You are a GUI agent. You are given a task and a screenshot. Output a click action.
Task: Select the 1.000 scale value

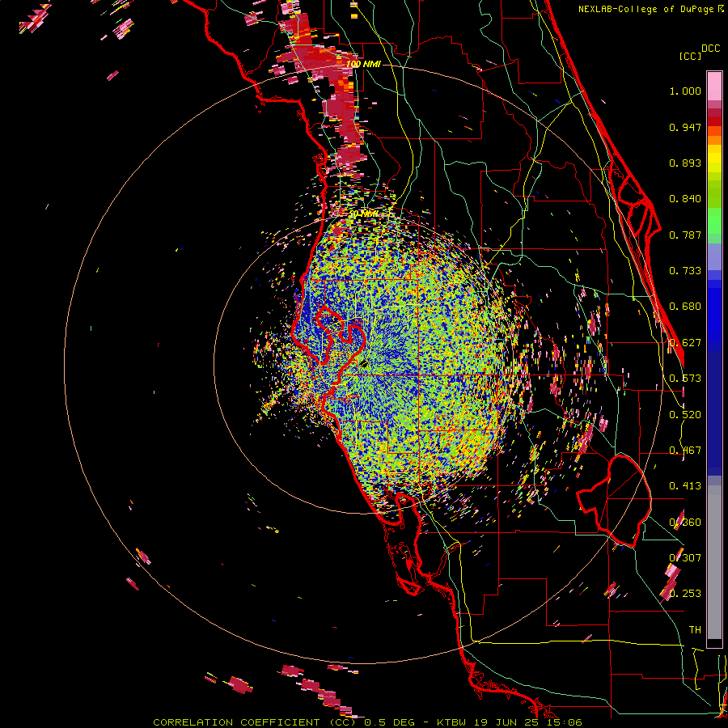(x=685, y=91)
